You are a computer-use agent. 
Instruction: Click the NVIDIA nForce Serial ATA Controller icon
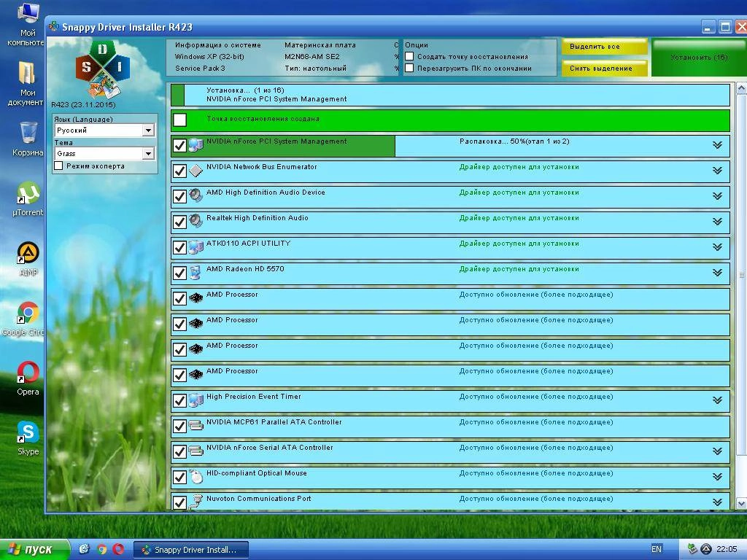click(x=196, y=451)
